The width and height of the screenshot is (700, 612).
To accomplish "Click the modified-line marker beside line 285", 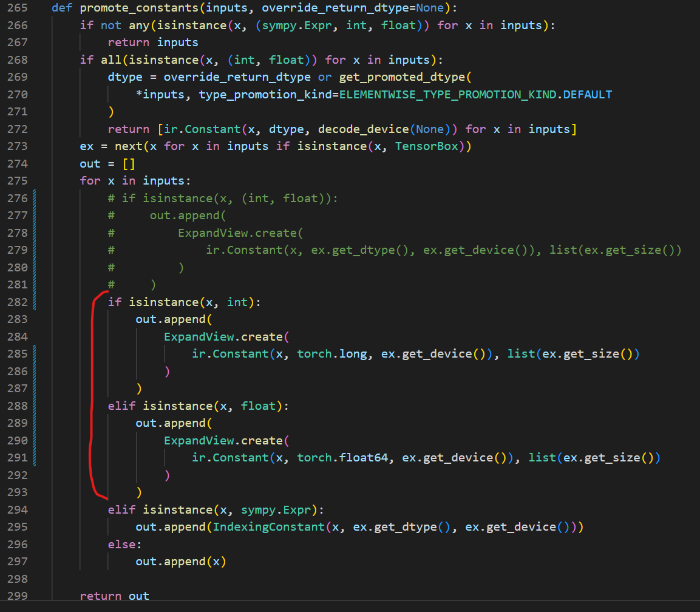I will coord(35,354).
